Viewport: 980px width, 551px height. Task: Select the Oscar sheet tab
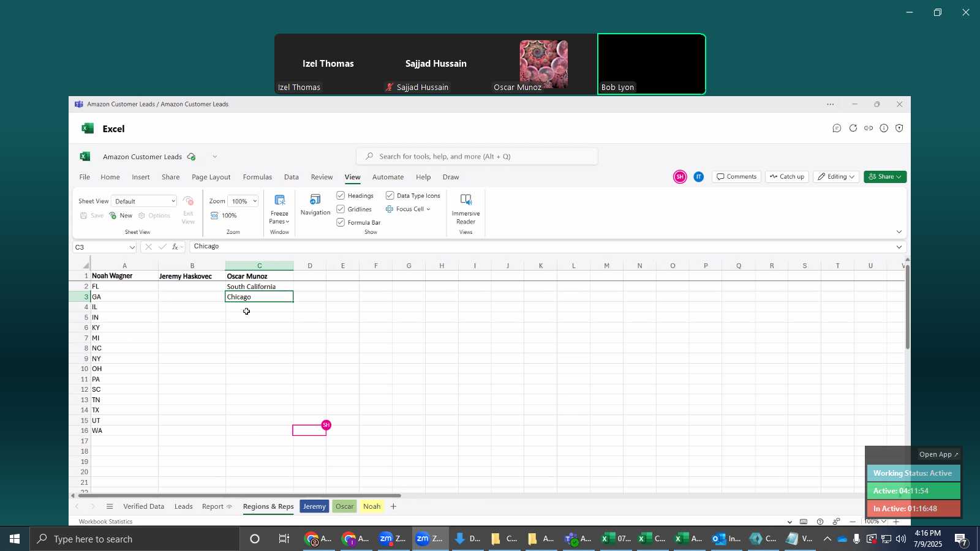(345, 506)
